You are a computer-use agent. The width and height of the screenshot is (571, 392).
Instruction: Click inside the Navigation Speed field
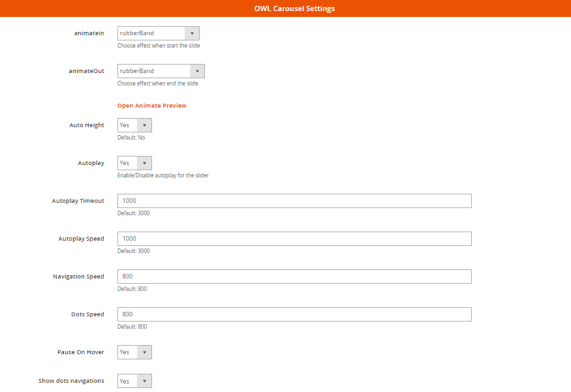(x=294, y=276)
